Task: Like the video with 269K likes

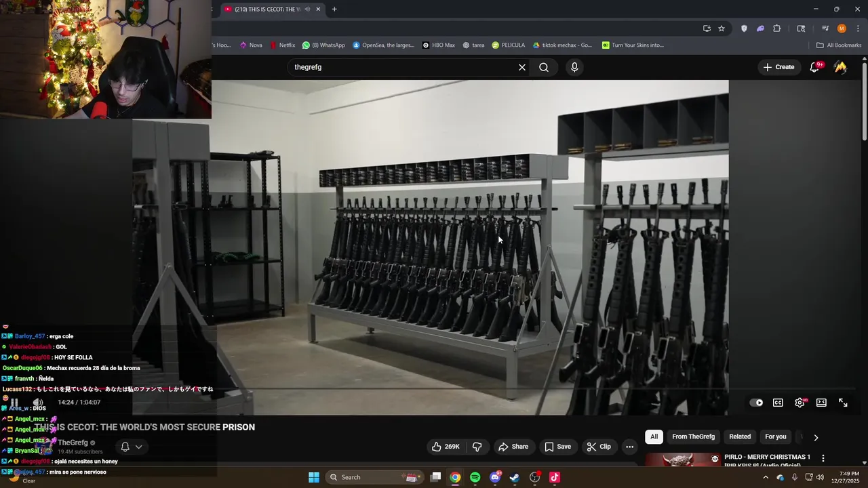Action: pyautogui.click(x=446, y=447)
